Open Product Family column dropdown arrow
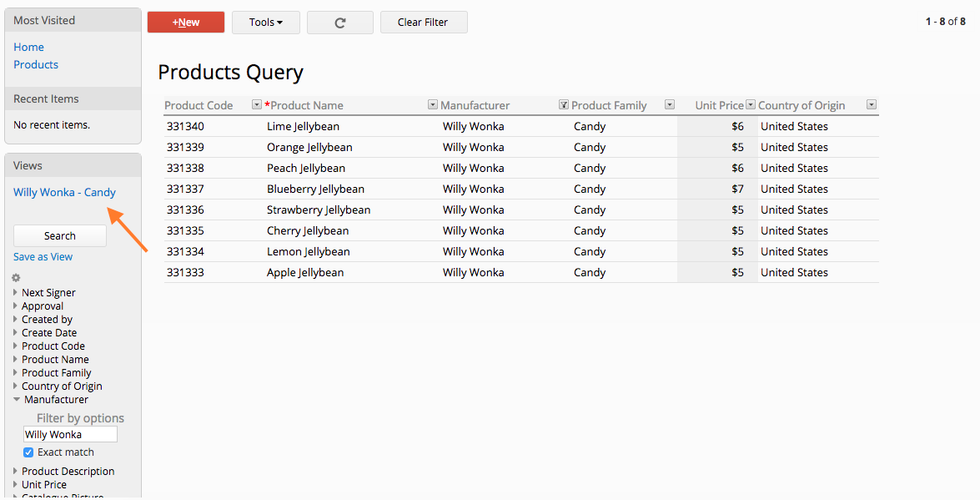Image resolution: width=980 pixels, height=500 pixels. click(670, 104)
